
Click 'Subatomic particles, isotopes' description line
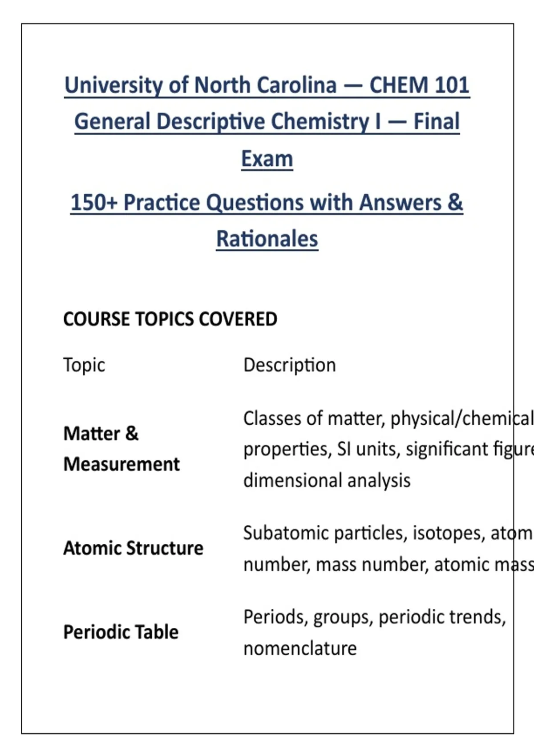[388, 533]
